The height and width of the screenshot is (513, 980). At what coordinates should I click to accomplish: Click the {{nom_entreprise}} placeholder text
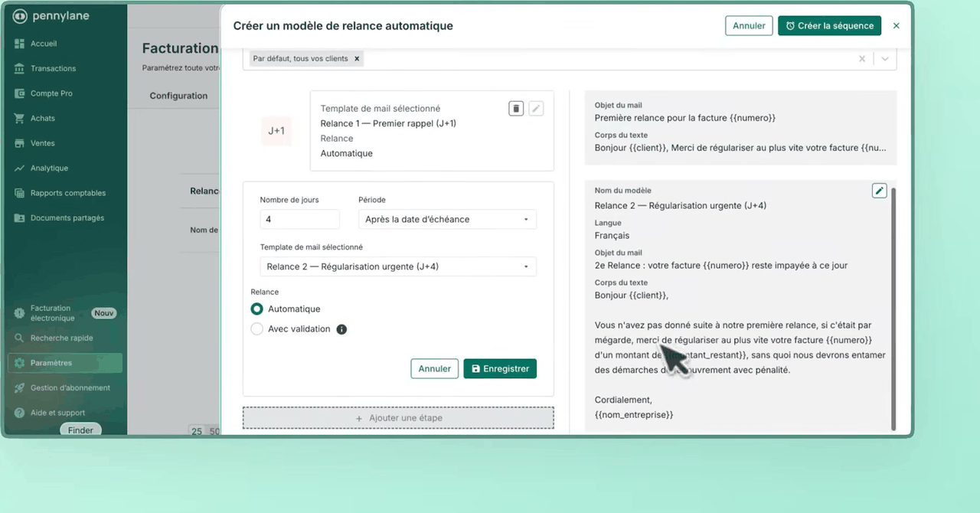point(634,414)
